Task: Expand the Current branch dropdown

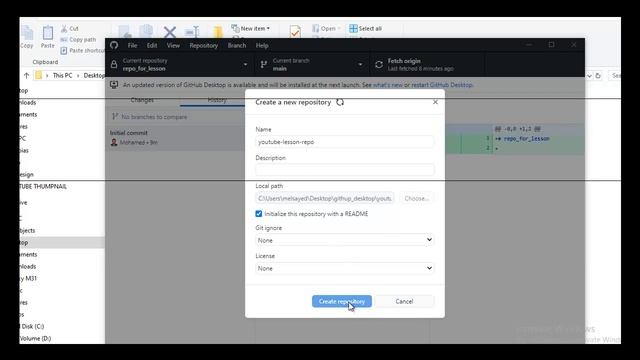Action: pyautogui.click(x=312, y=64)
